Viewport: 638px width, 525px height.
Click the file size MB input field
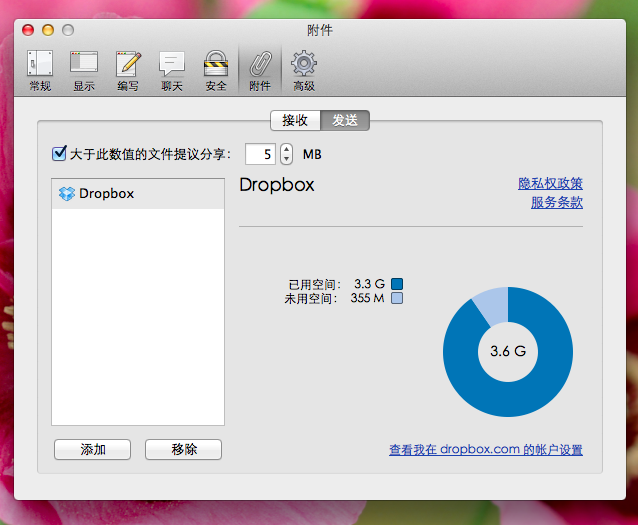click(260, 154)
